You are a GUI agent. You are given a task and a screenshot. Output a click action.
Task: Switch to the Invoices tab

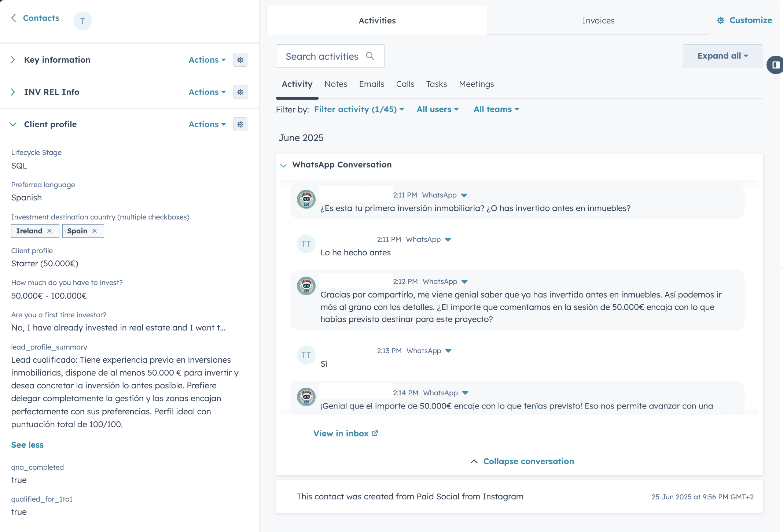coord(598,21)
